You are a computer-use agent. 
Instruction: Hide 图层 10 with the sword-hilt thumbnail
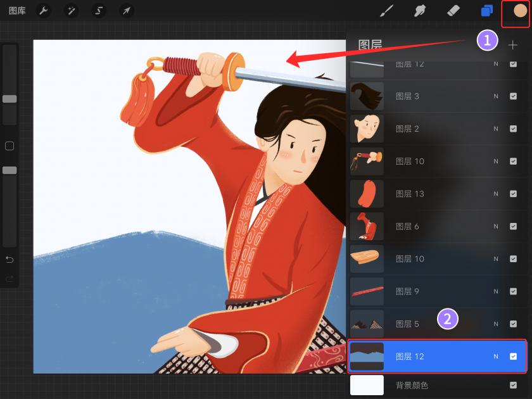pos(513,161)
